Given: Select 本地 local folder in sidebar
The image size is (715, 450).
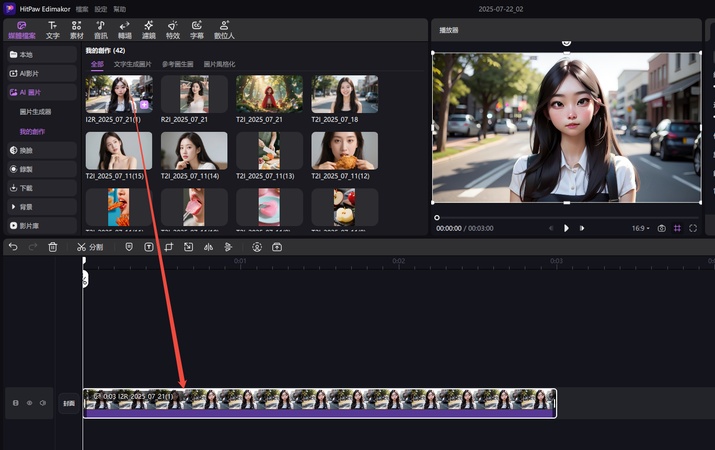Looking at the screenshot, I should [42, 55].
